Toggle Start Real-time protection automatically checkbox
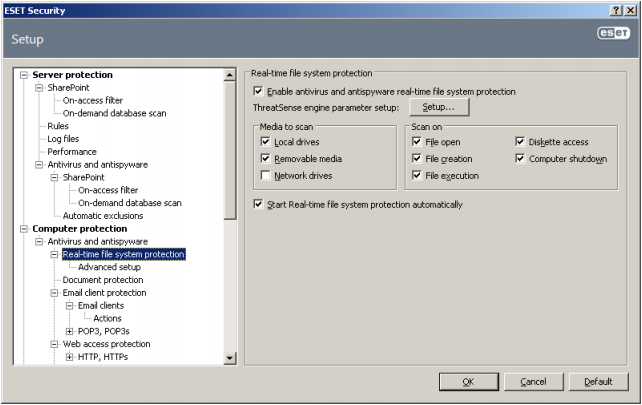 pyautogui.click(x=258, y=204)
